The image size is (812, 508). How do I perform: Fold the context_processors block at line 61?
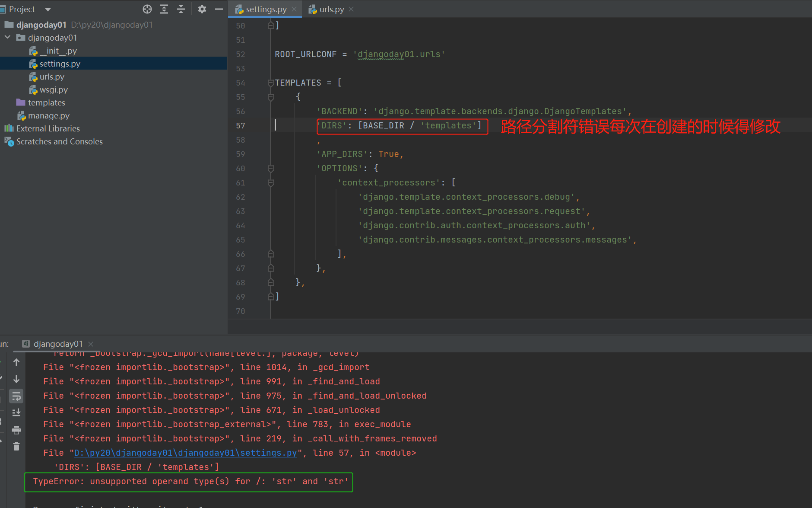271,182
